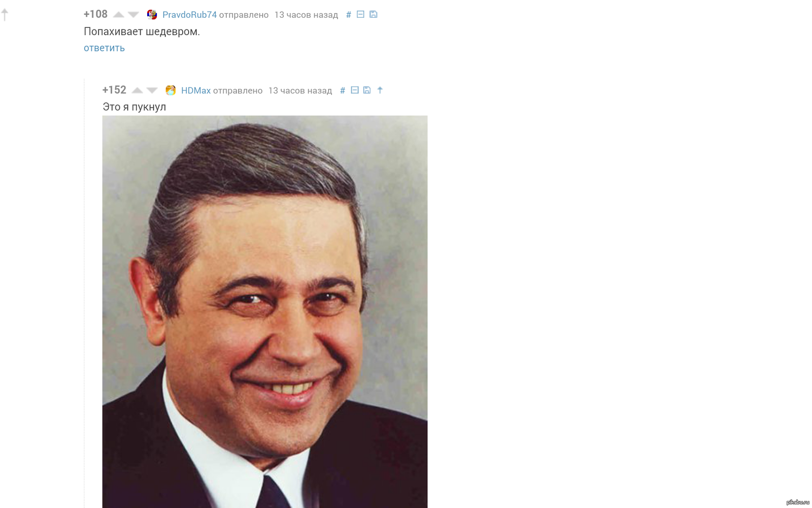
Task: Downvote PravdoRub74's comment
Action: (x=133, y=15)
